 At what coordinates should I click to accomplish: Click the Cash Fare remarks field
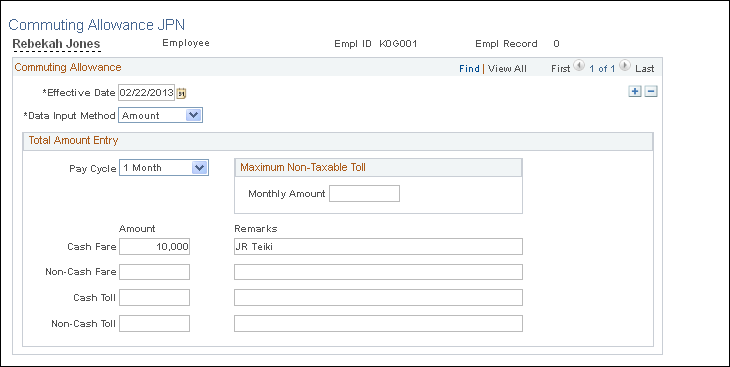[379, 247]
